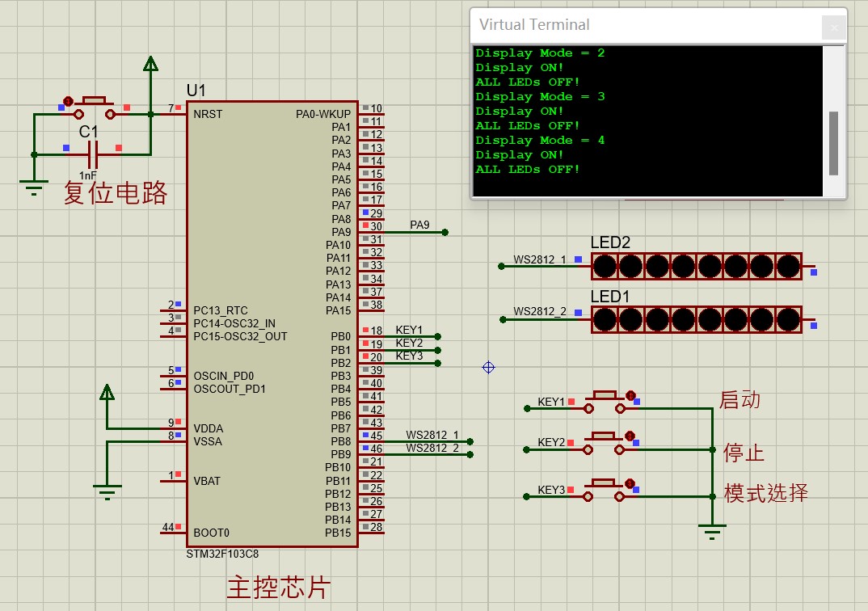
Task: Close the Virtual Terminal window
Action: (x=834, y=27)
